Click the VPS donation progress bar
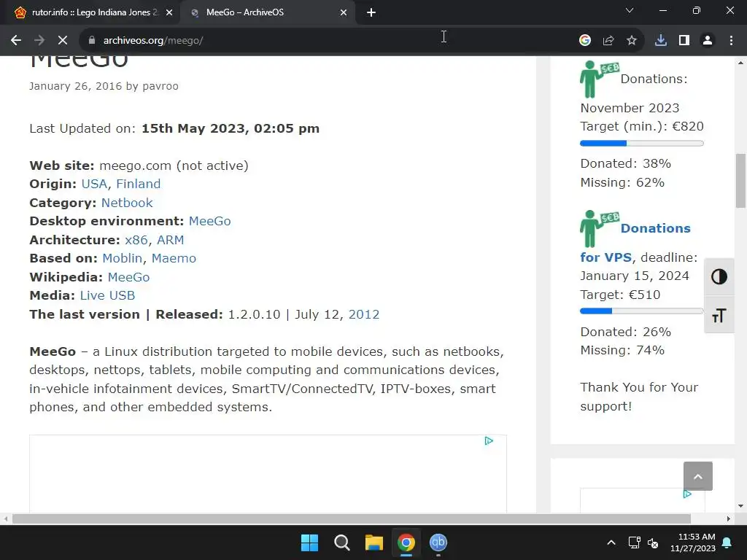This screenshot has width=747, height=560. point(642,311)
